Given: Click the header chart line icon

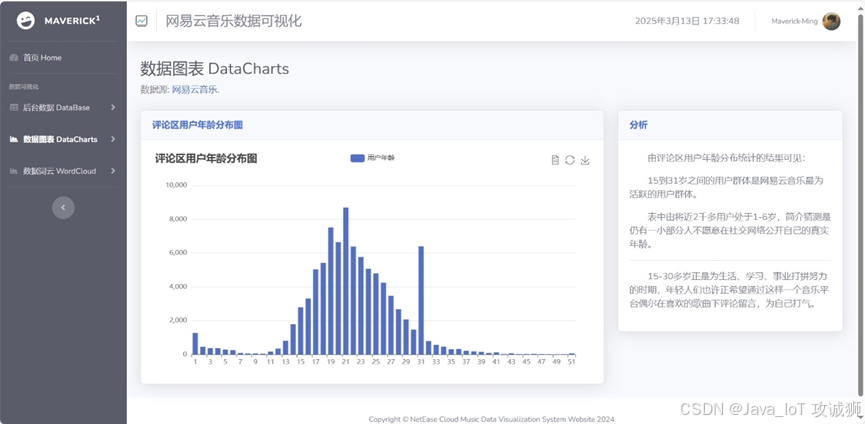Looking at the screenshot, I should click(x=142, y=21).
